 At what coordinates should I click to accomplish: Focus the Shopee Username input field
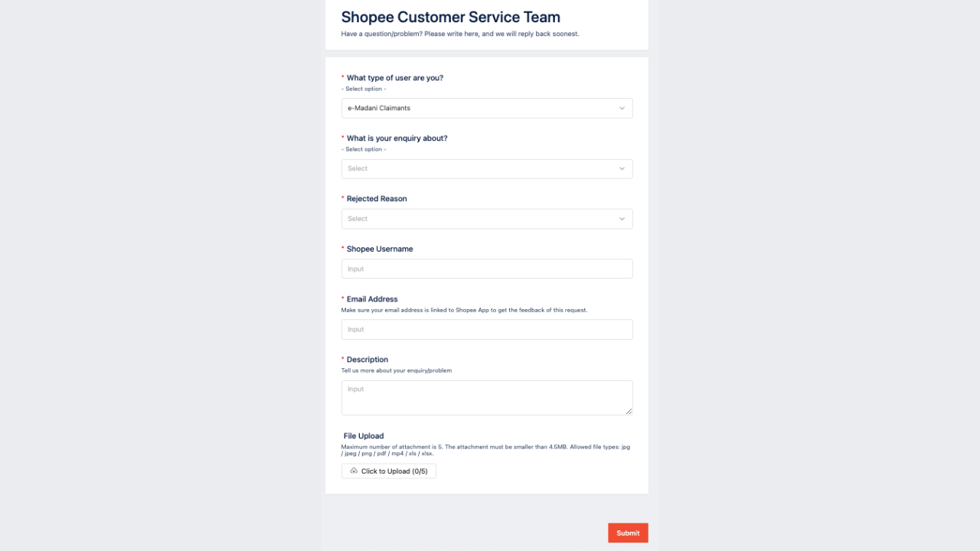pos(487,269)
